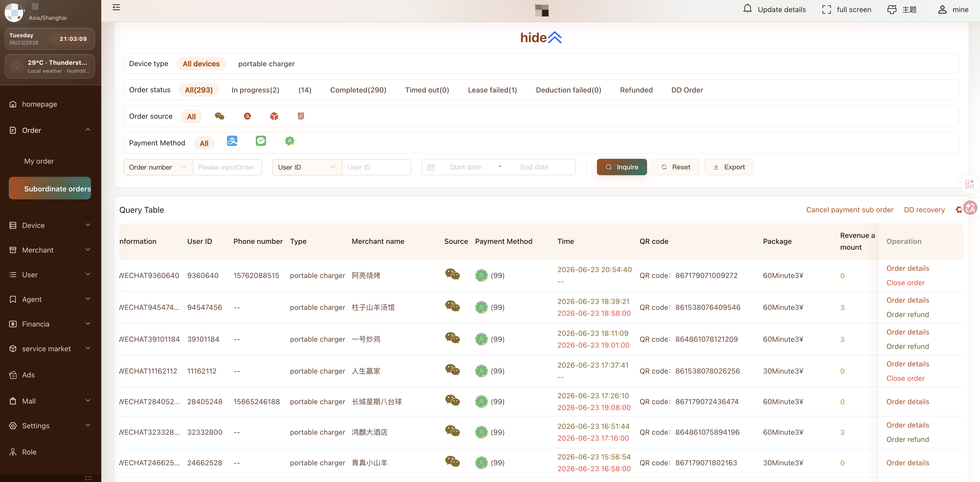Filter by Refunded status
The height and width of the screenshot is (482, 980).
click(636, 90)
